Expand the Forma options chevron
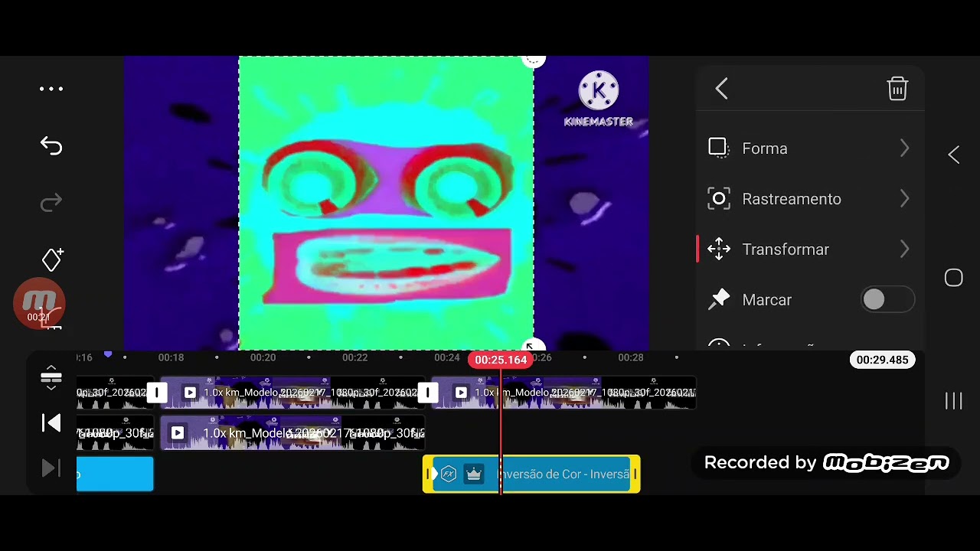980x551 pixels. [x=904, y=148]
